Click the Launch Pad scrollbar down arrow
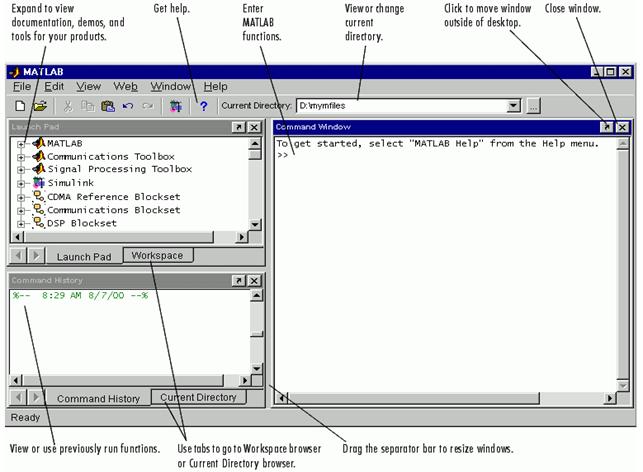Viewport: 643px width, 472px height. click(x=255, y=225)
